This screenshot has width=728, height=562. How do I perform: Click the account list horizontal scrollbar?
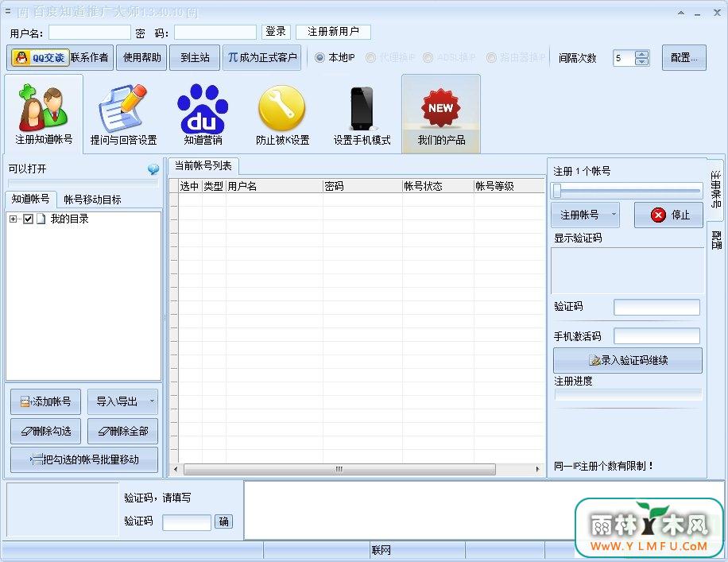point(339,469)
